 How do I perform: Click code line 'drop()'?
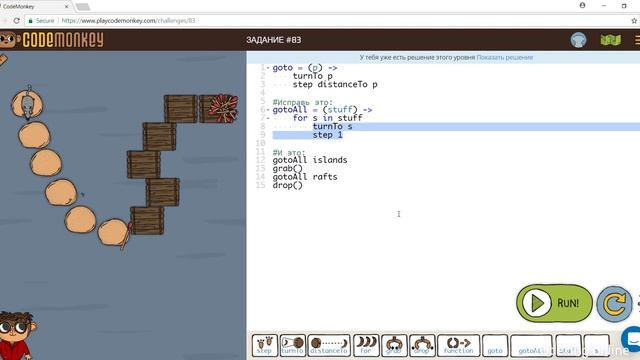click(x=287, y=185)
